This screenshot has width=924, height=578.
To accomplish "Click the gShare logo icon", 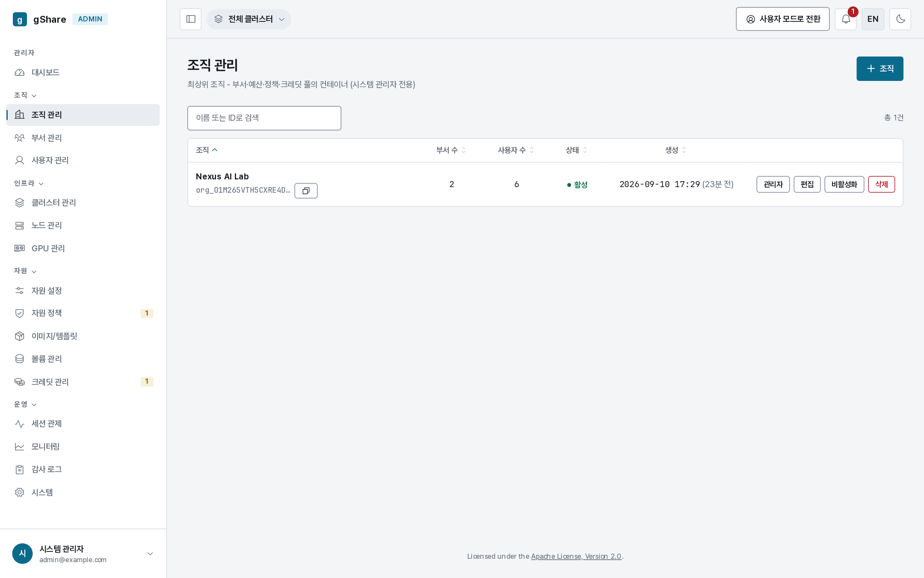I will (x=20, y=19).
